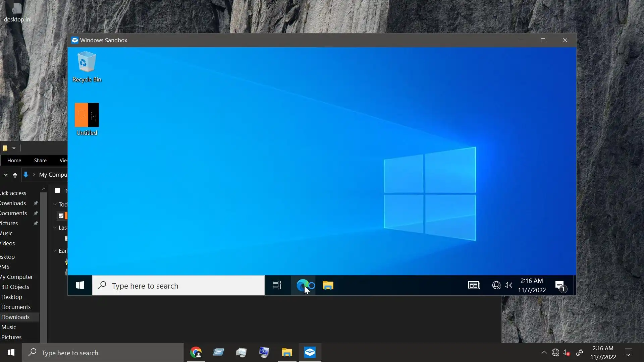The image size is (644, 362).
Task: Open recent locations dropdown arrow
Action: [6, 175]
